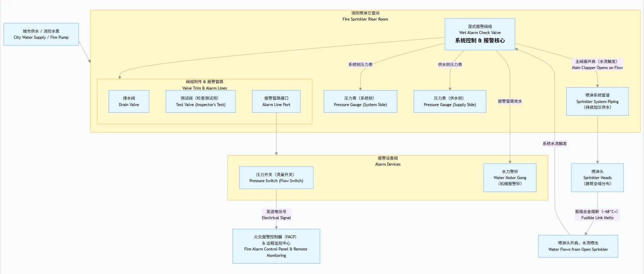Select the Wet Alarm Check Valve node

[480, 34]
